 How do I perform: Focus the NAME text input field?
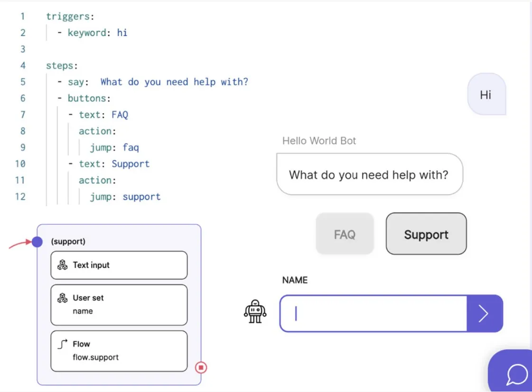(373, 314)
